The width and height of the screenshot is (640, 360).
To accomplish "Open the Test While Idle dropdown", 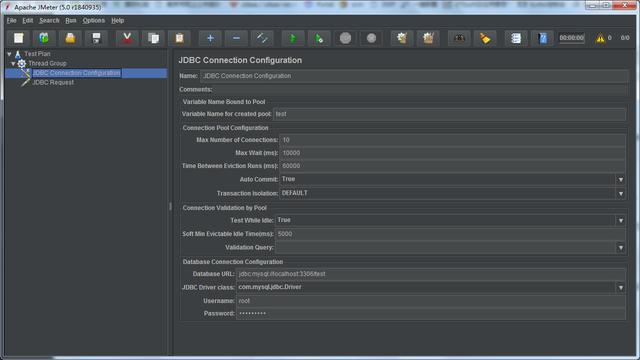I will pyautogui.click(x=620, y=220).
